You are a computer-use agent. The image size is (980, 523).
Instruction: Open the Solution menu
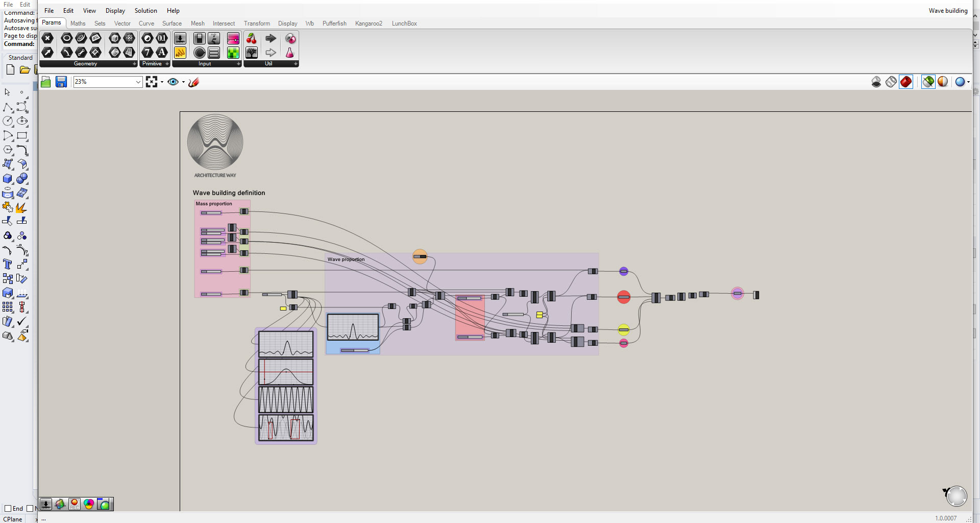145,11
